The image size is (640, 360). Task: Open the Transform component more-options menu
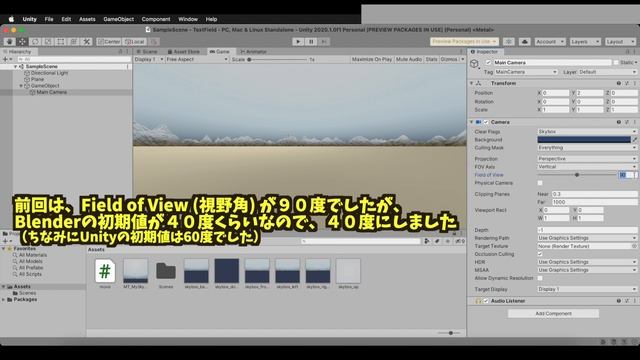tap(635, 83)
